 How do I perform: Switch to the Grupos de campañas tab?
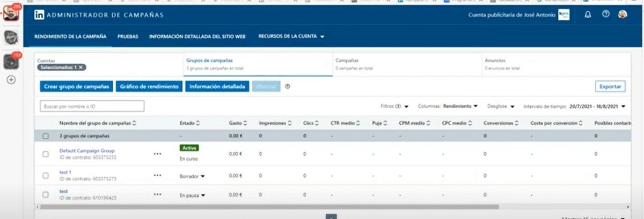pyautogui.click(x=258, y=65)
